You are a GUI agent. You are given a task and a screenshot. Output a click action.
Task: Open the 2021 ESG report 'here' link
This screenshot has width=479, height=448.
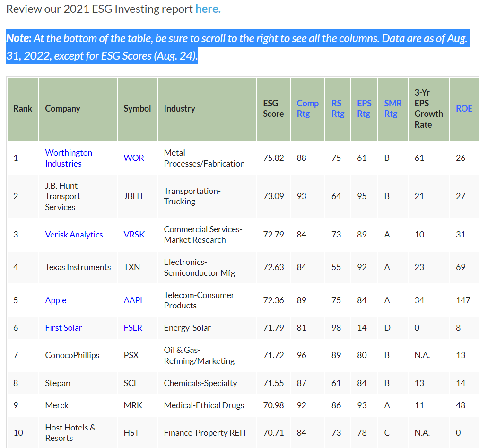coord(208,9)
